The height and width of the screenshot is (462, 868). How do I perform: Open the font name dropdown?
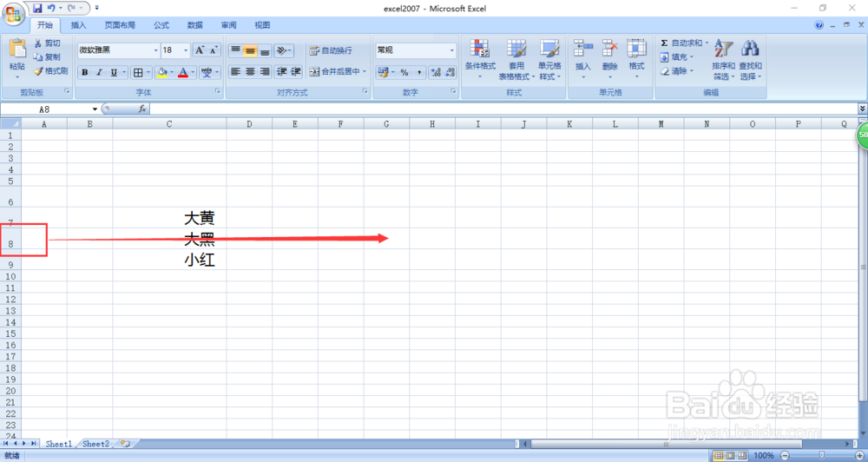155,50
